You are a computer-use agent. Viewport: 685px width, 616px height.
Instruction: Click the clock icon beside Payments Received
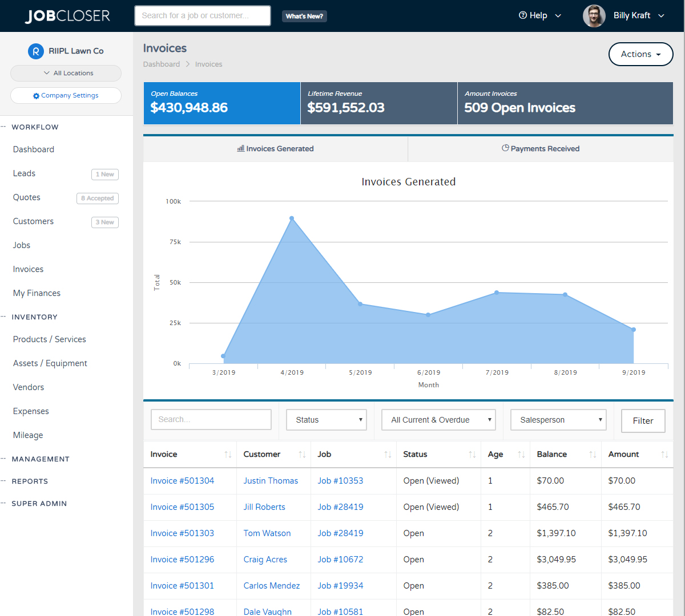point(505,148)
